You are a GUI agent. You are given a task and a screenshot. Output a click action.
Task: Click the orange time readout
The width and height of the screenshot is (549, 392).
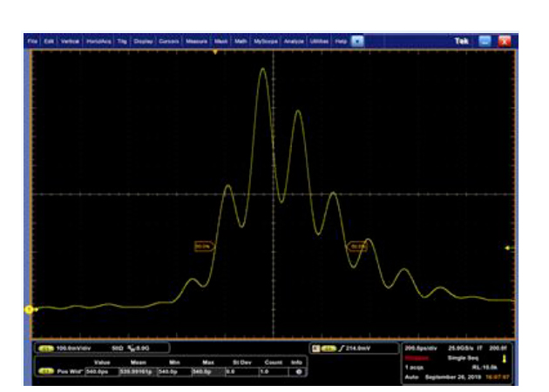tap(498, 377)
